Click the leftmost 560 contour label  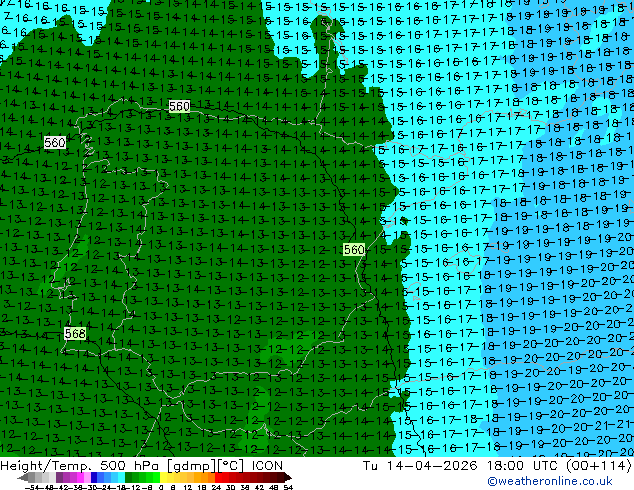click(55, 142)
